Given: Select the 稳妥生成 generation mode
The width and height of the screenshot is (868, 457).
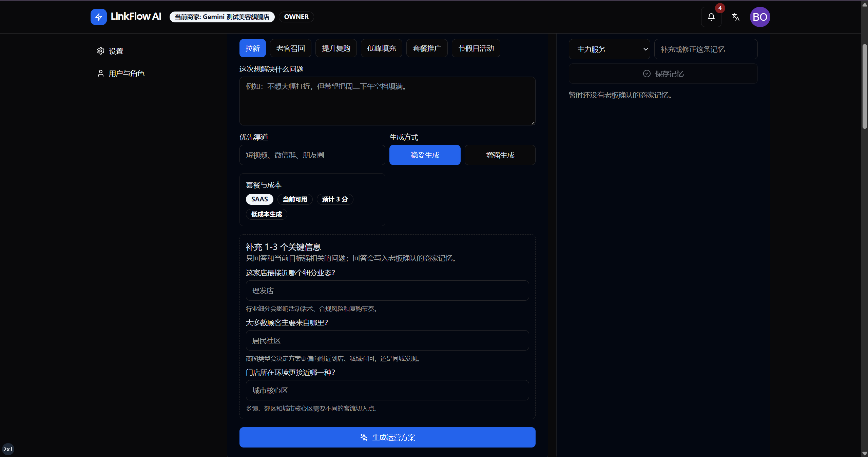Looking at the screenshot, I should (x=425, y=155).
